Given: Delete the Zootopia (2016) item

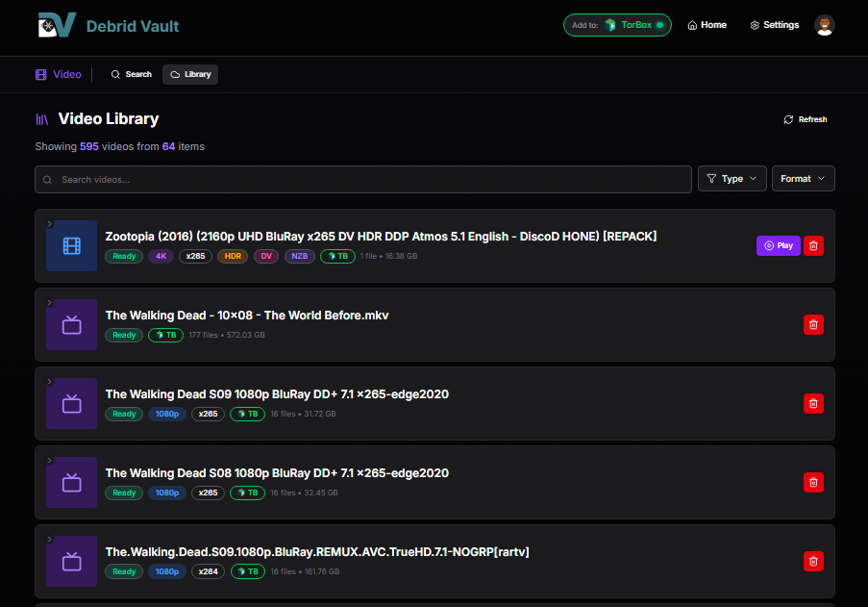Looking at the screenshot, I should pyautogui.click(x=813, y=246).
